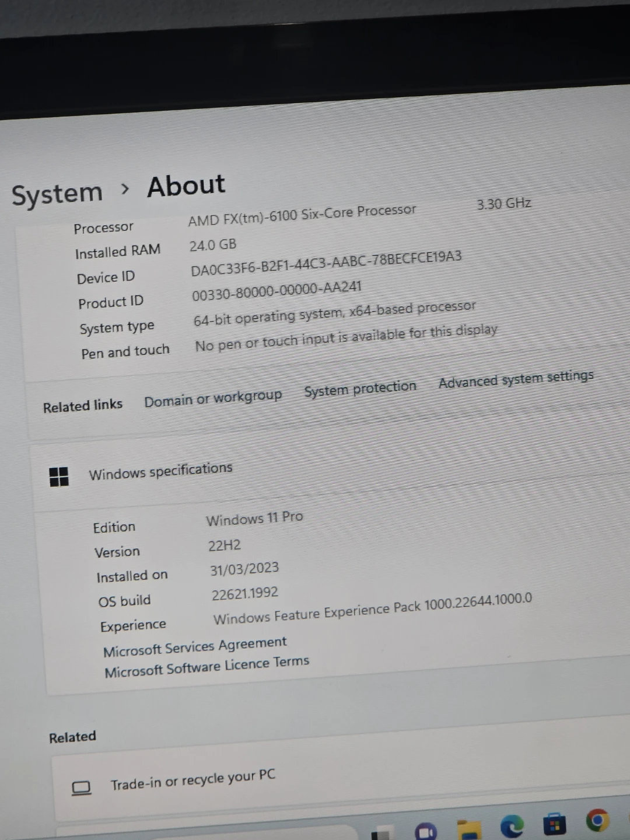The image size is (630, 840).
Task: Open Microsoft Store from the taskbar
Action: 555,825
